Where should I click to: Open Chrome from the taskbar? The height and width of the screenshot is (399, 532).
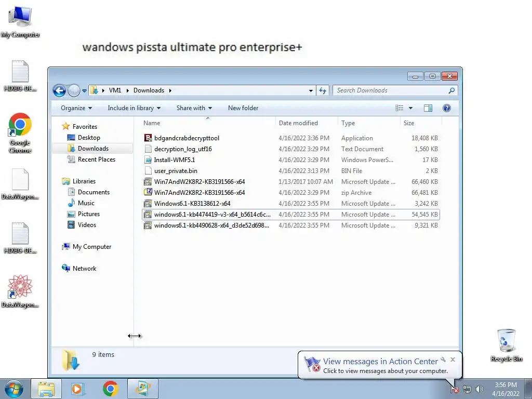pyautogui.click(x=110, y=389)
